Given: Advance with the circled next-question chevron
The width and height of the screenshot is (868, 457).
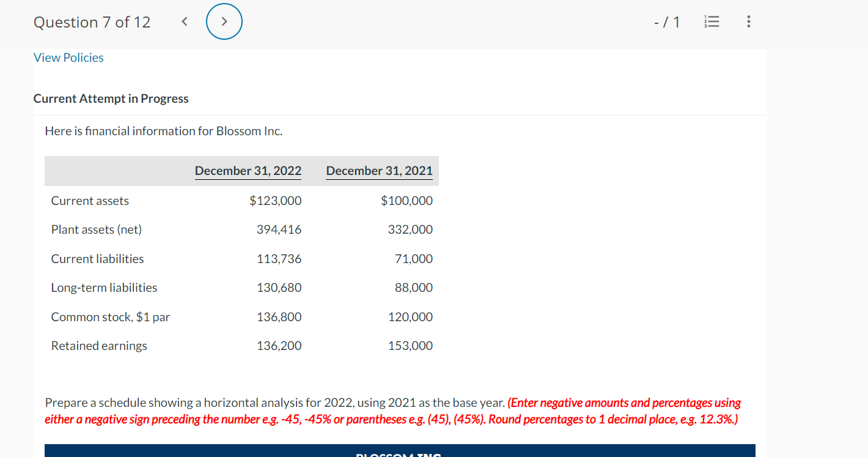Looking at the screenshot, I should click(224, 21).
